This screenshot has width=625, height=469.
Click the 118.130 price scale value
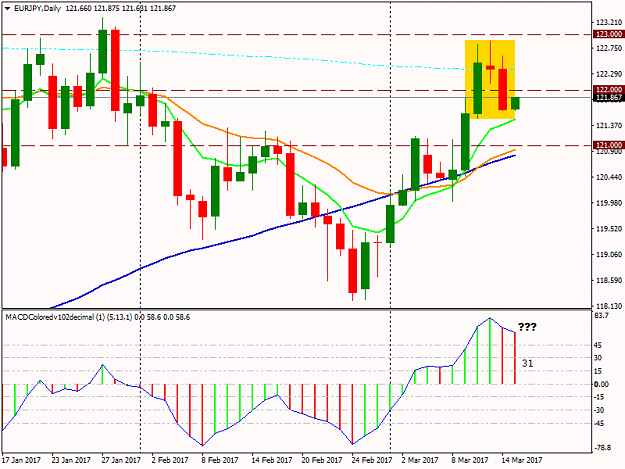[609, 306]
